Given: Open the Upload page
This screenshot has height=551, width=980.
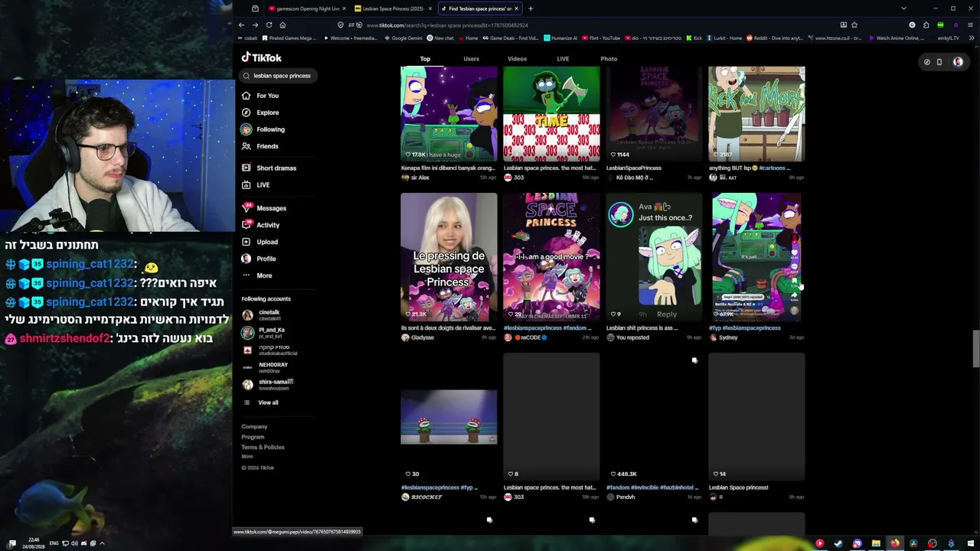Looking at the screenshot, I should (x=260, y=242).
